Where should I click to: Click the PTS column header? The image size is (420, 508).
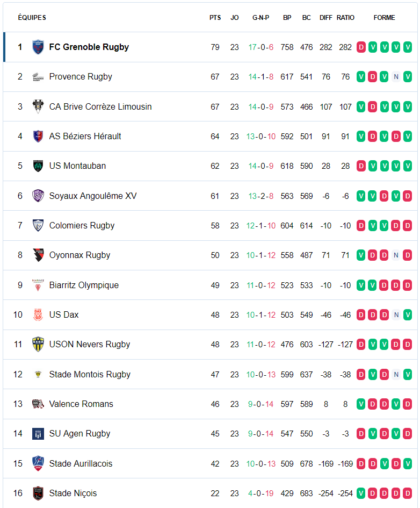pos(215,18)
